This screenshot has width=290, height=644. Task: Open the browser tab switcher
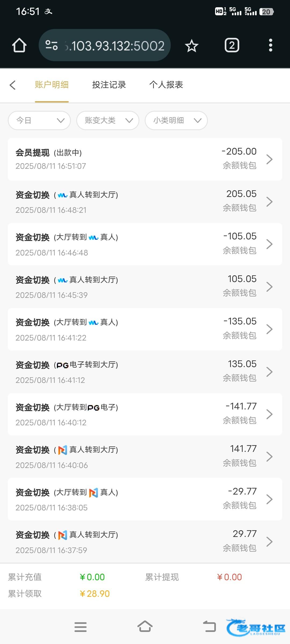[x=232, y=45]
